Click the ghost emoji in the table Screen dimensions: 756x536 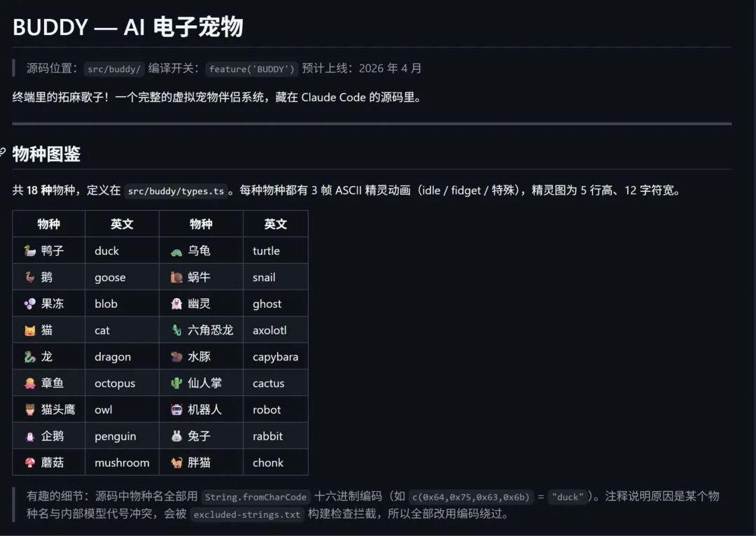point(176,304)
